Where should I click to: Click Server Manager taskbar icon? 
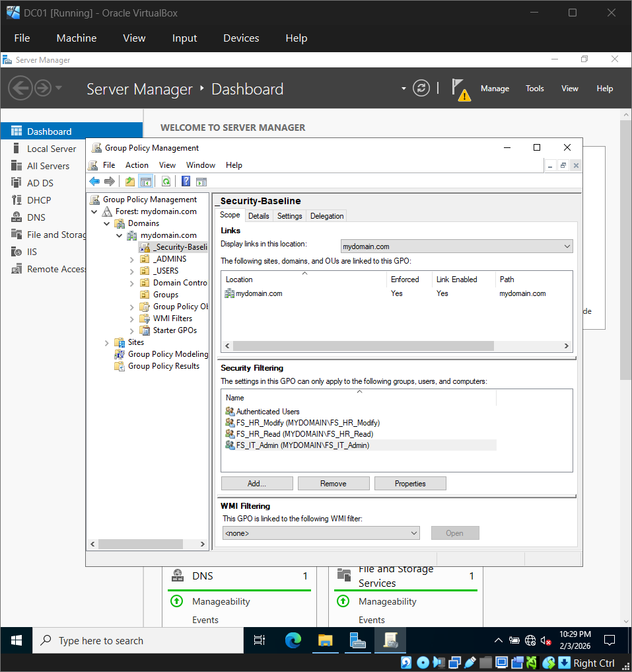click(x=357, y=640)
